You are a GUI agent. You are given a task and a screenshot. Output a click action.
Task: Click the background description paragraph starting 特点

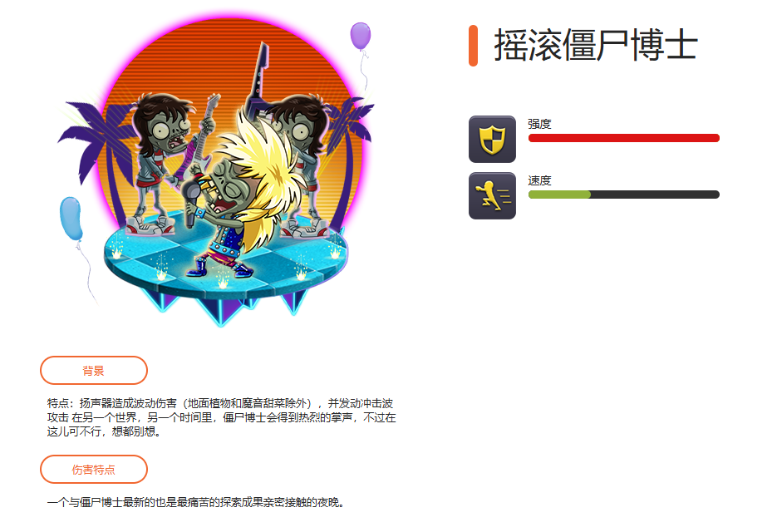tap(222, 417)
